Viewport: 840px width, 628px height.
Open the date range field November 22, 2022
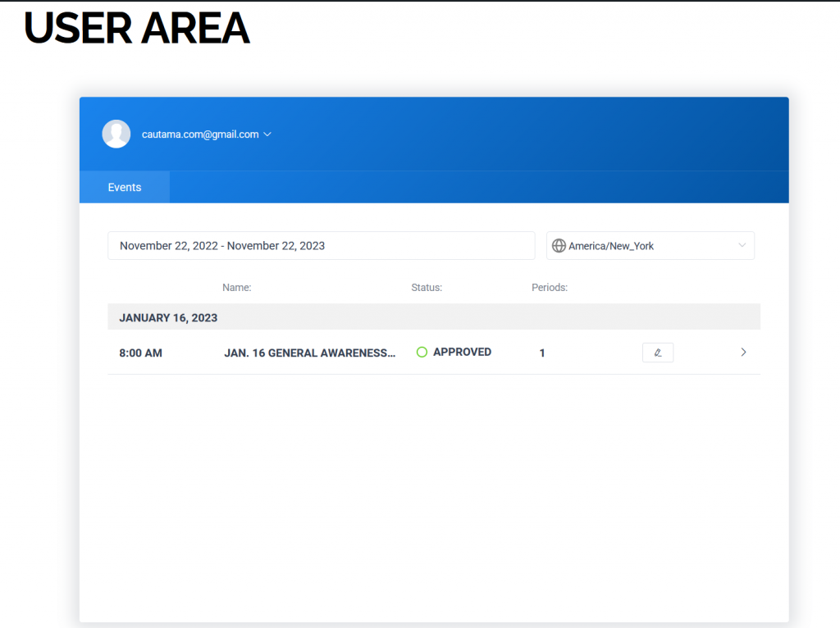click(321, 246)
